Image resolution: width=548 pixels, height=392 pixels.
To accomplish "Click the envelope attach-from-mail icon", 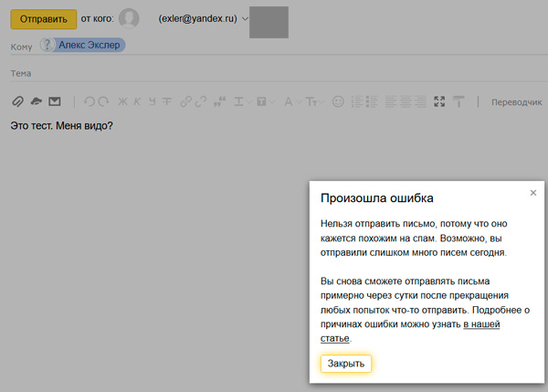I will pos(55,101).
